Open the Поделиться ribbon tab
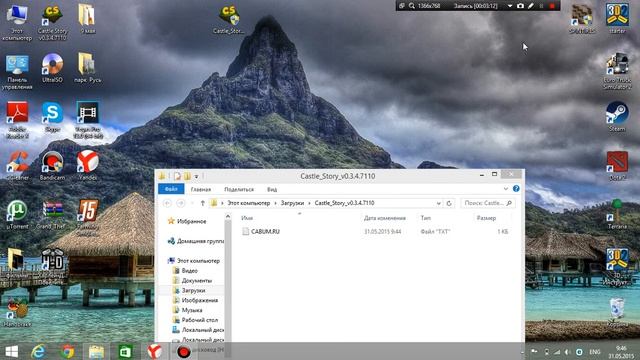Viewport: 640px width, 360px height. pos(239,189)
